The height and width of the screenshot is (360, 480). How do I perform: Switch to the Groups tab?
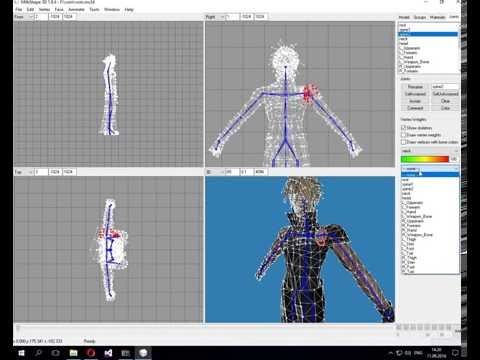420,17
